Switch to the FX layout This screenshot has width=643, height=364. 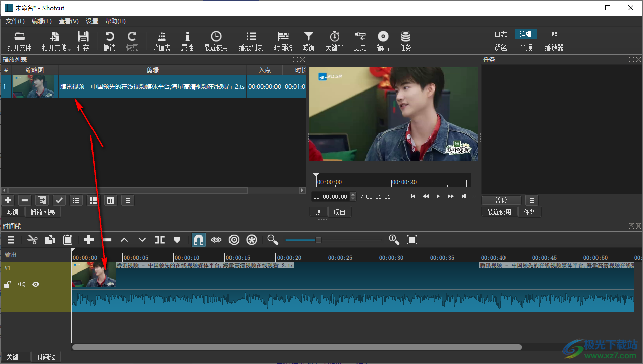554,34
